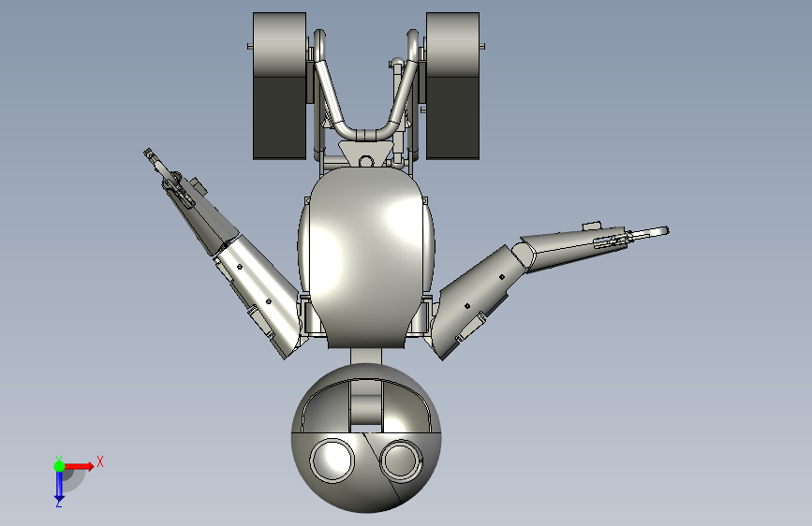The height and width of the screenshot is (526, 812).
Task: Select the robot's right wheel
Action: click(452, 86)
